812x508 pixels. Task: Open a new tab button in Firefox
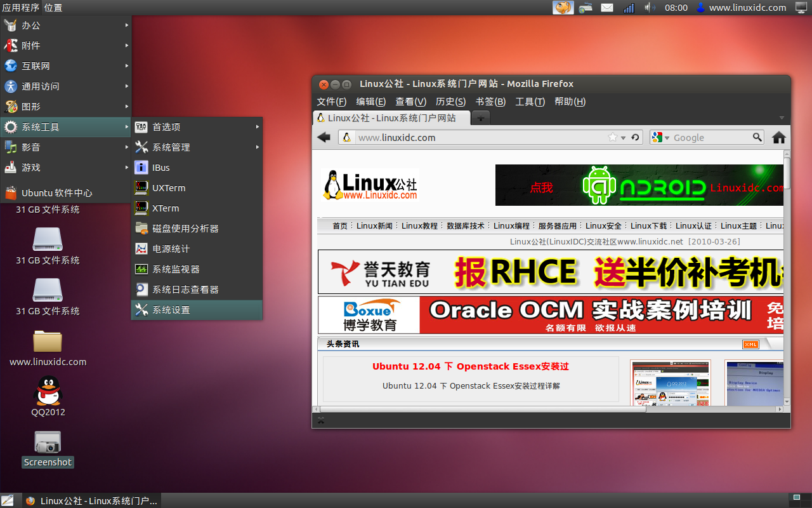tap(481, 118)
